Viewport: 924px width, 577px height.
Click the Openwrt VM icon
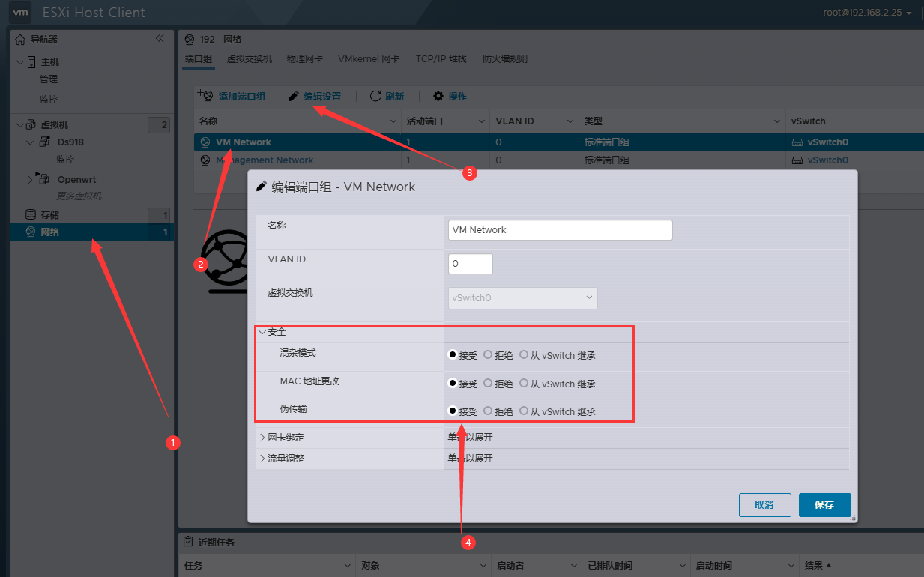pyautogui.click(x=44, y=179)
